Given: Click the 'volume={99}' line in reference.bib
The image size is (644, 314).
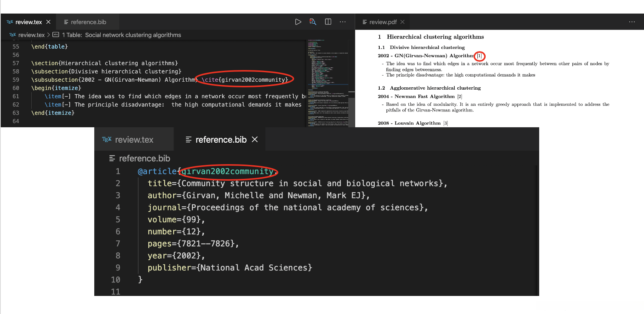Looking at the screenshot, I should [x=176, y=219].
